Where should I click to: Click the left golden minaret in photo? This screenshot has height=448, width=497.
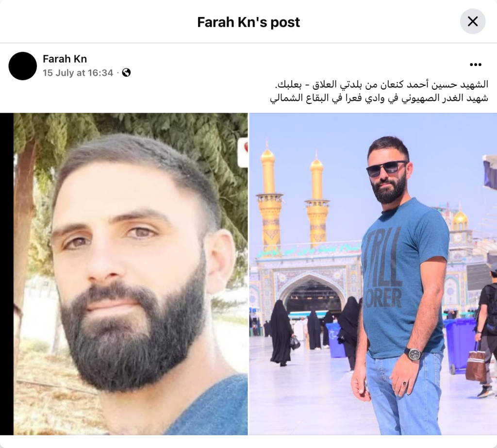(x=269, y=197)
